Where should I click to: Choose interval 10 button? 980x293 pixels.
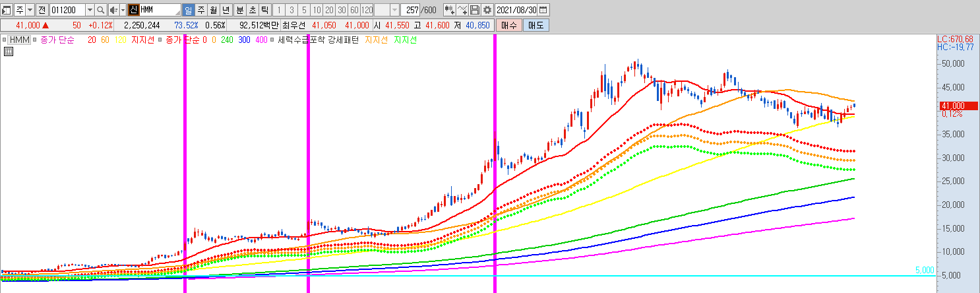(317, 10)
